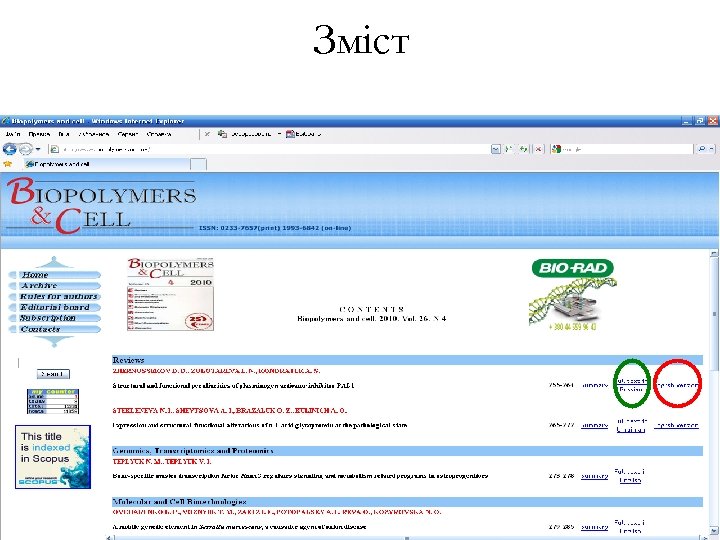Click the BIO-RAD advertisement banner

tap(573, 294)
